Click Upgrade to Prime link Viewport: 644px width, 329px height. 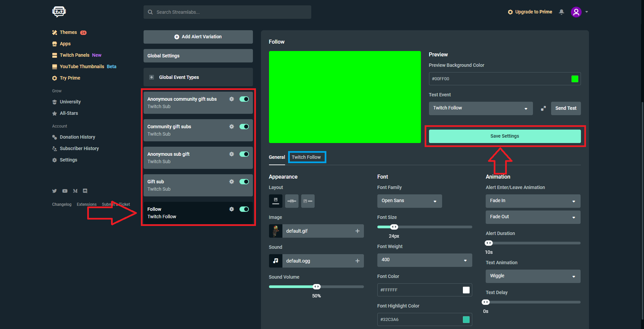point(533,12)
